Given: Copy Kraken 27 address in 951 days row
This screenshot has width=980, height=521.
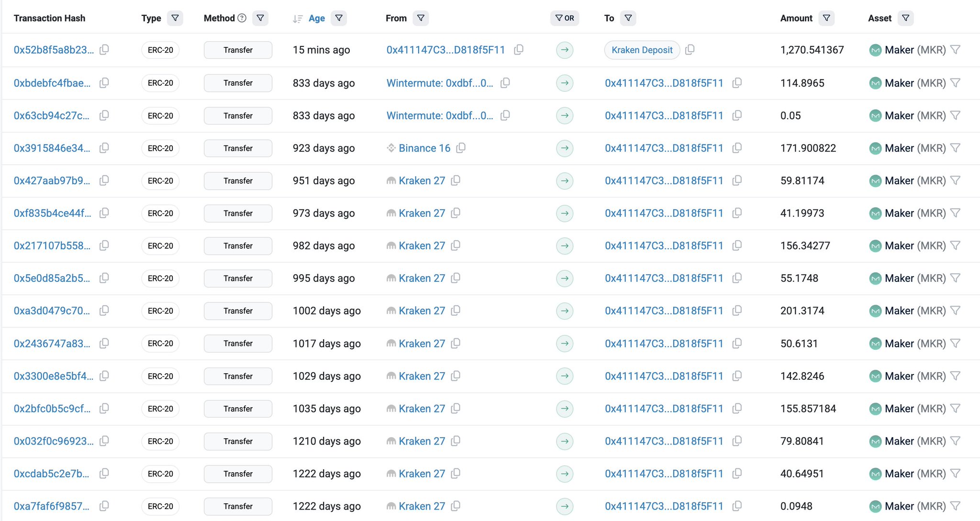Looking at the screenshot, I should [x=456, y=181].
